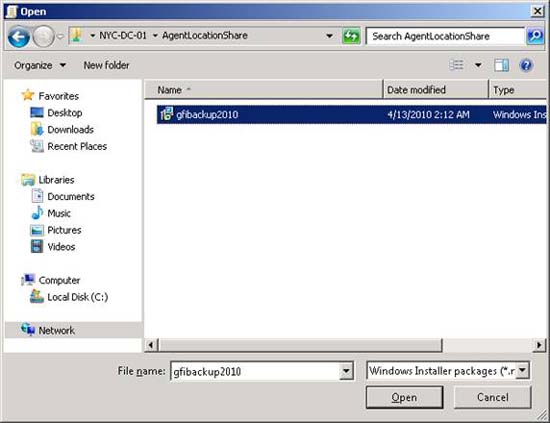Open the Videos library
This screenshot has height=423, width=550.
click(x=61, y=247)
